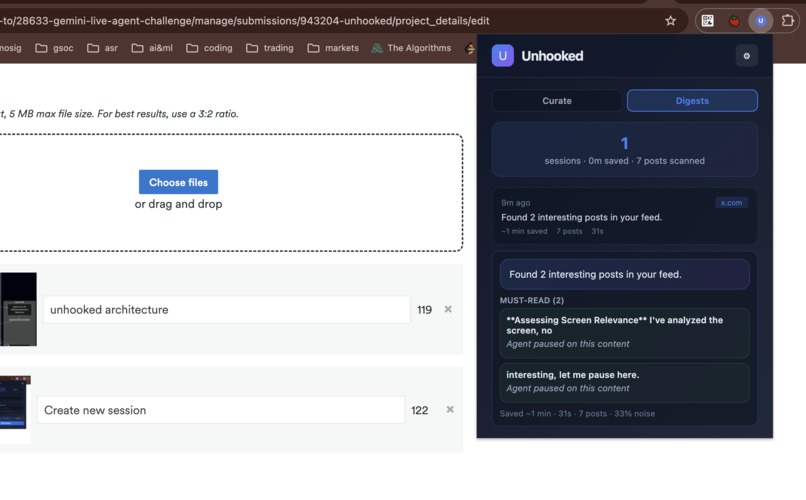Open the unhooked architecture thumbnail
This screenshot has width=806, height=500.
click(x=18, y=309)
